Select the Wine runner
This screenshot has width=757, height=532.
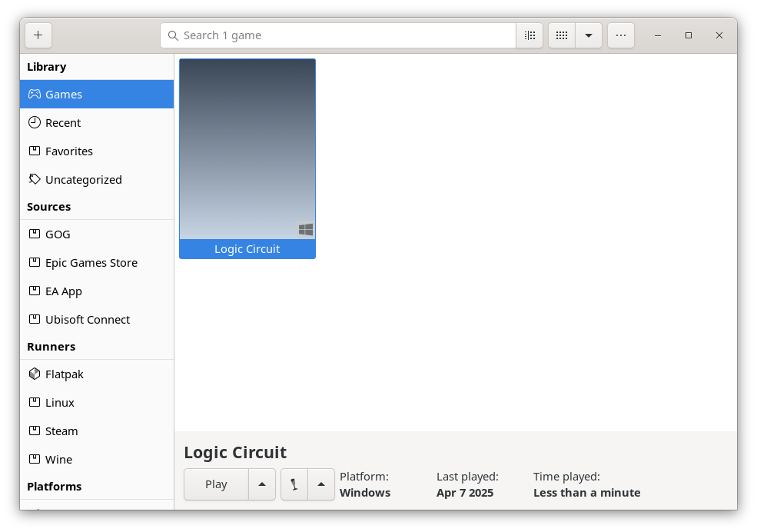pyautogui.click(x=97, y=460)
